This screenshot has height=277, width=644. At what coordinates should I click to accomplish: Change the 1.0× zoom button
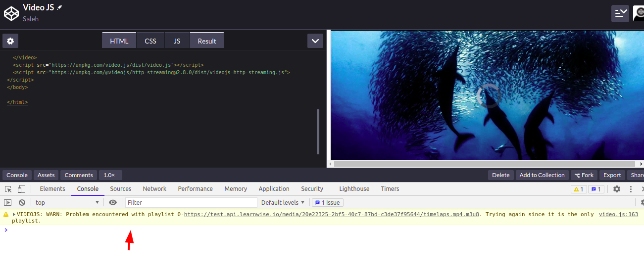click(110, 175)
